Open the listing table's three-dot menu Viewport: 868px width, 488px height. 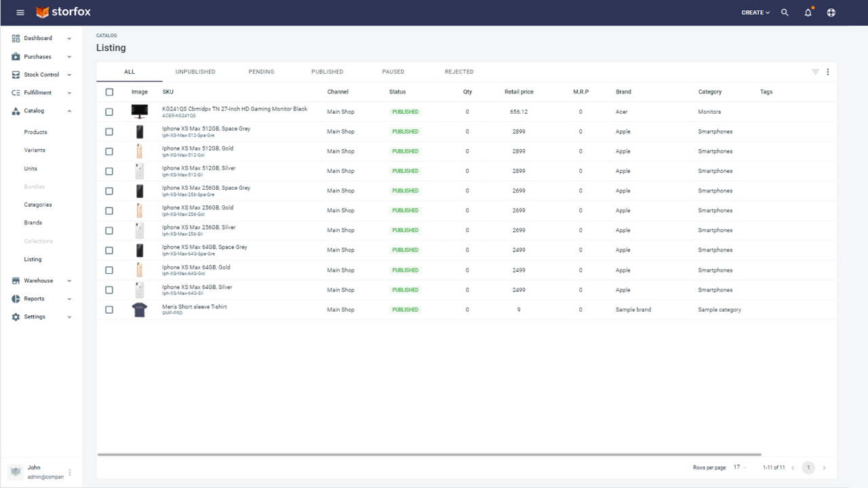pyautogui.click(x=827, y=72)
